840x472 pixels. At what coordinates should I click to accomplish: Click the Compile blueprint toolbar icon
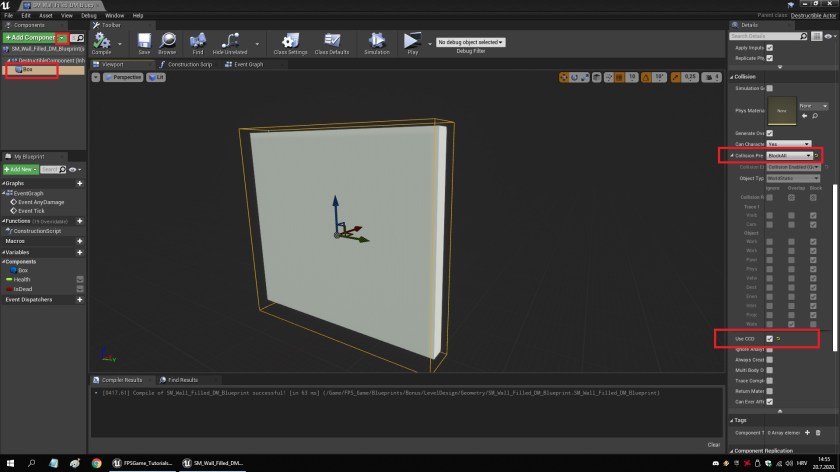[x=102, y=41]
